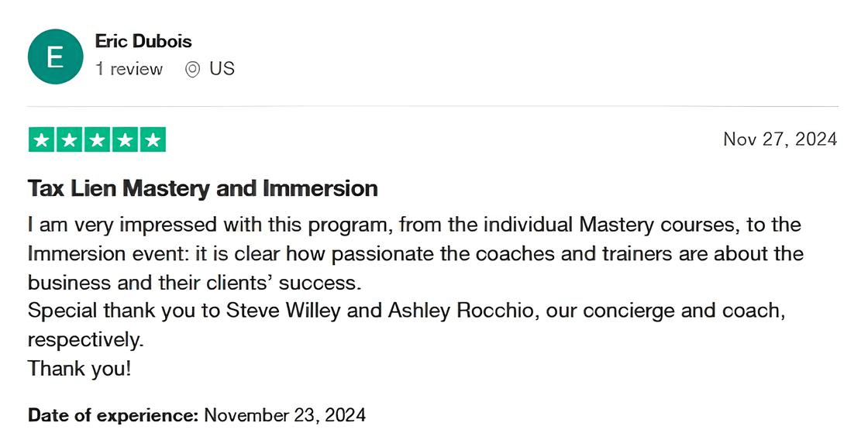The height and width of the screenshot is (440, 868).
Task: Click the green "E" avatar circle
Action: tap(55, 57)
